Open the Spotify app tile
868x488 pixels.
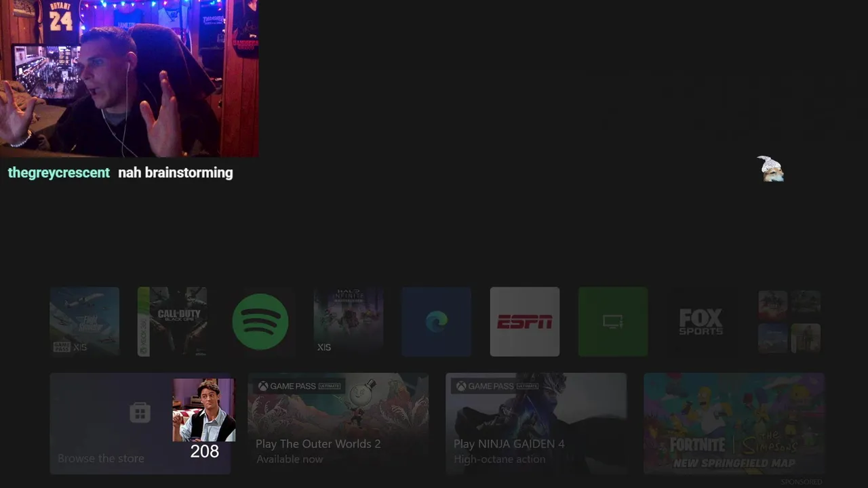[260, 321]
